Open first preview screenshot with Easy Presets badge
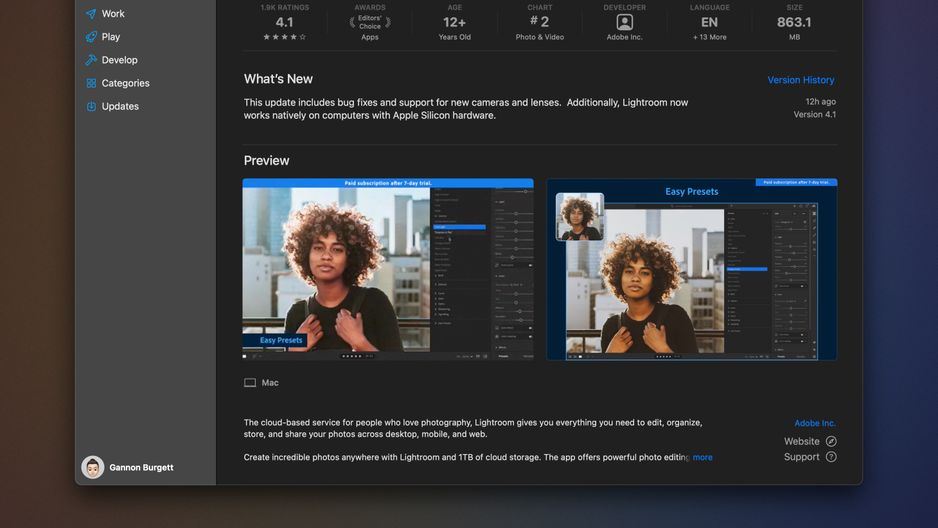 388,269
